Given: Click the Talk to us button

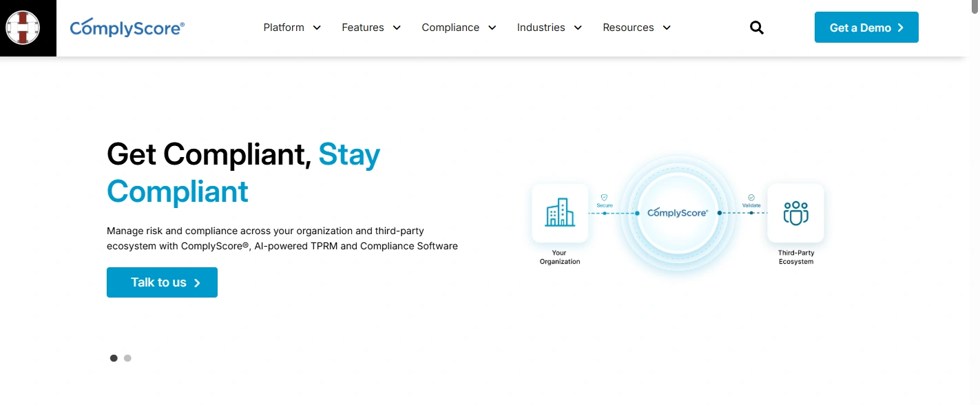Looking at the screenshot, I should pos(162,282).
